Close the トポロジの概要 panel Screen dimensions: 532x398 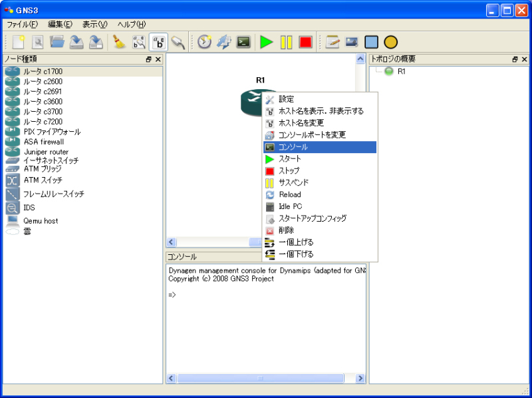point(524,59)
